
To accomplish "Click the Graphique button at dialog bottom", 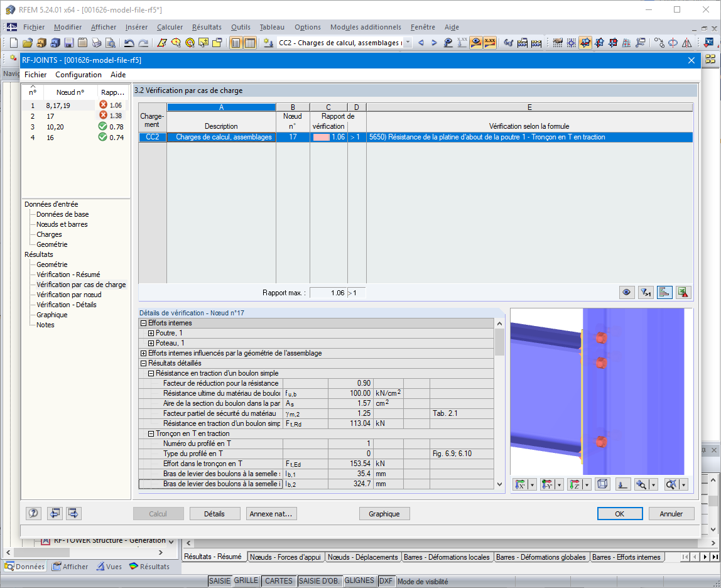I will tap(384, 513).
